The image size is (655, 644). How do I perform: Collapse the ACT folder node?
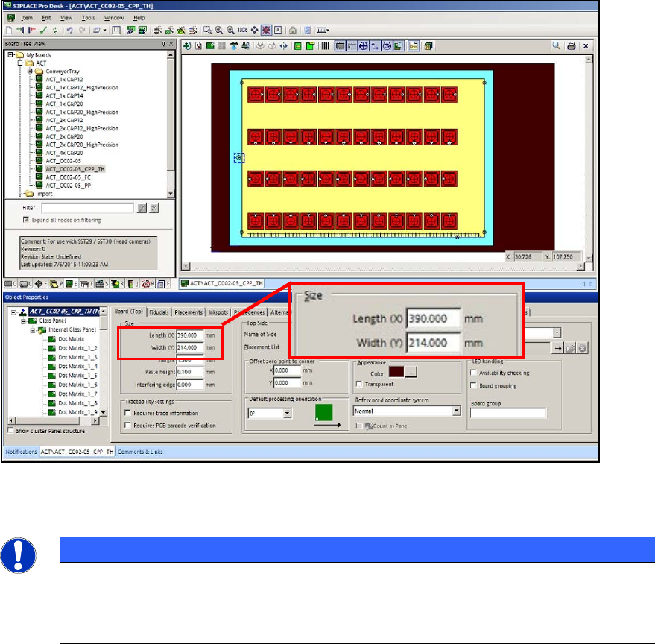[x=20, y=63]
